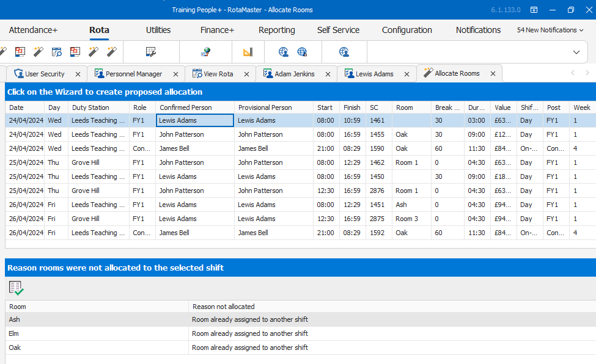Open the Reporting menu
596x364 pixels.
click(276, 30)
